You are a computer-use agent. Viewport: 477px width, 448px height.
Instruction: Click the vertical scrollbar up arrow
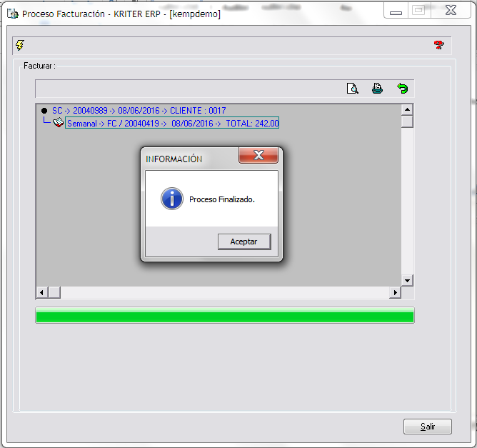tap(407, 109)
